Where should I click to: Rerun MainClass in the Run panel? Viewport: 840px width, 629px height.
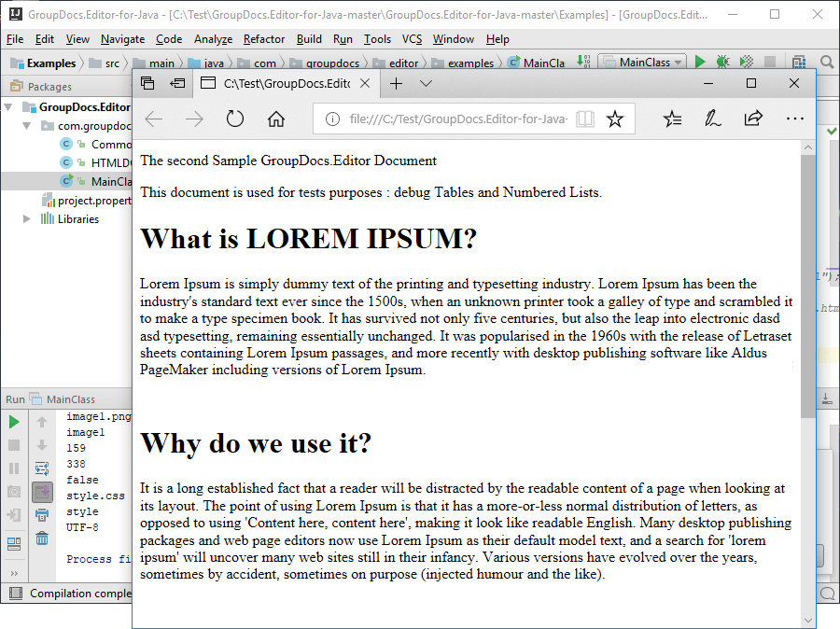point(14,422)
